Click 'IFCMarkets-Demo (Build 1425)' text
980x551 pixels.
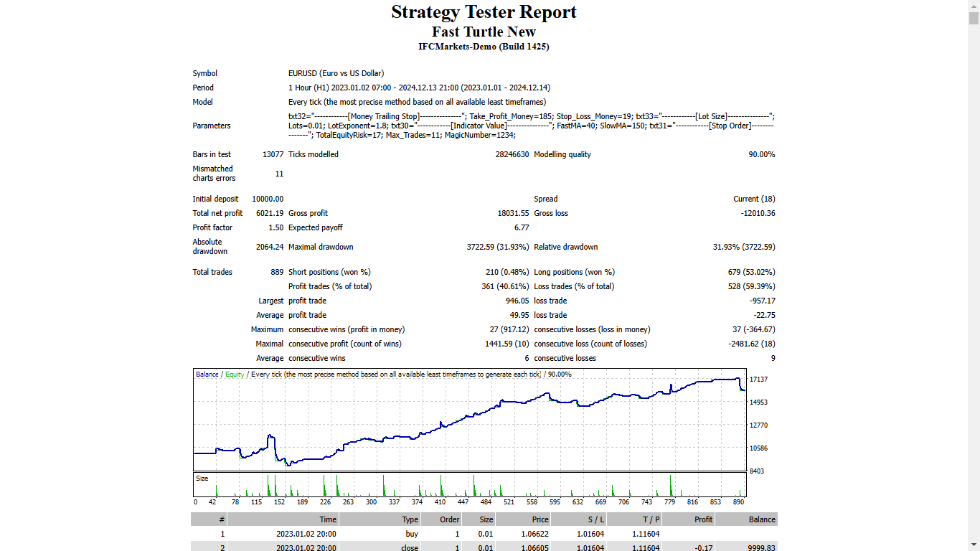(484, 47)
